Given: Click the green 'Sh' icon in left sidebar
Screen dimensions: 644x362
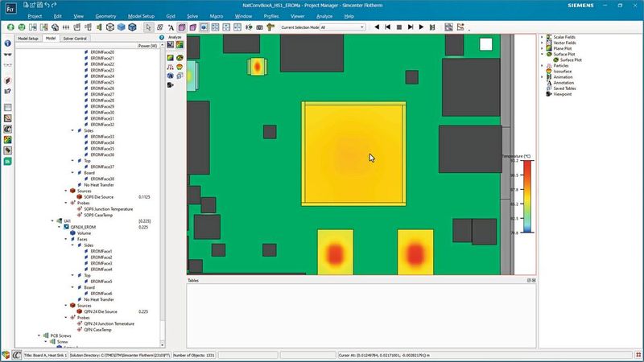Looking at the screenshot, I should 7,162.
